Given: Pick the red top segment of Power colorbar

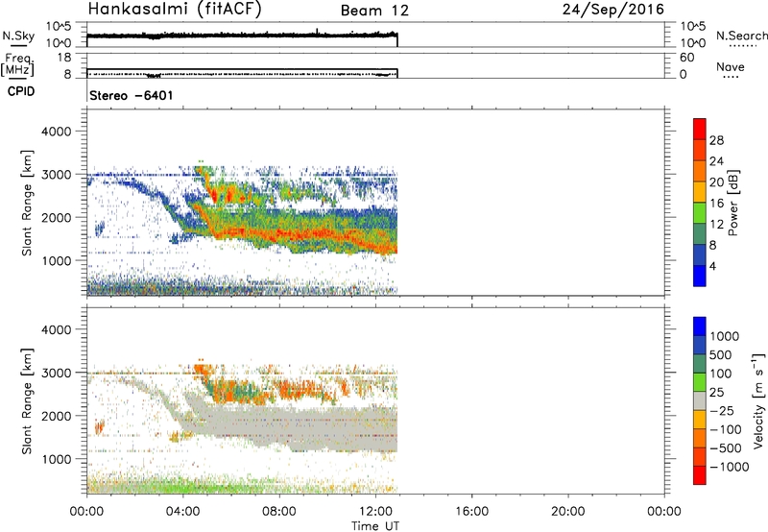Looking at the screenshot, I should tap(700, 129).
